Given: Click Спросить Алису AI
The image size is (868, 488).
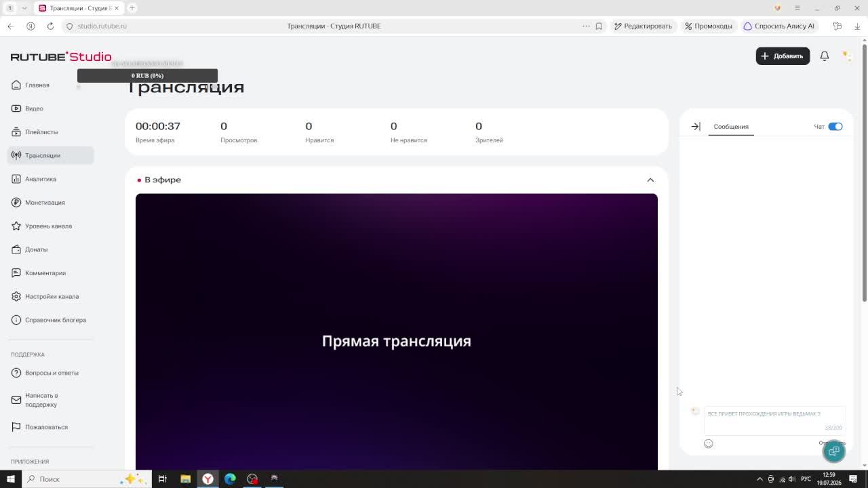Looking at the screenshot, I should (779, 26).
